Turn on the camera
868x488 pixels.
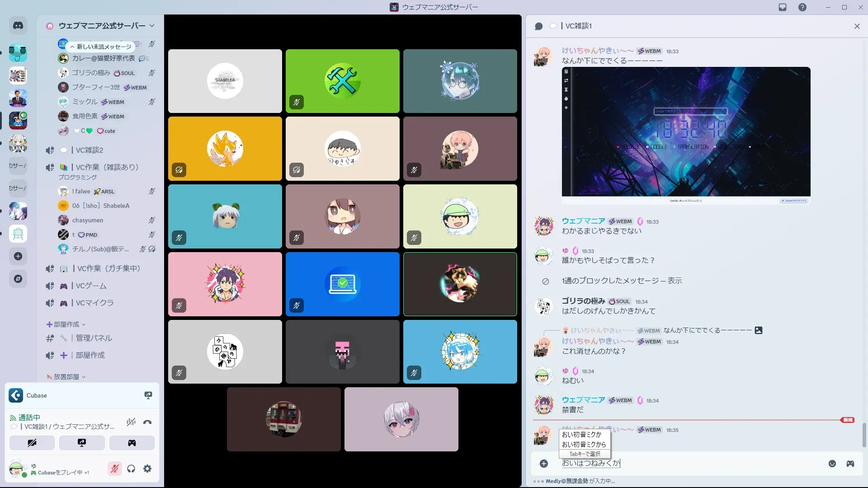pyautogui.click(x=32, y=443)
